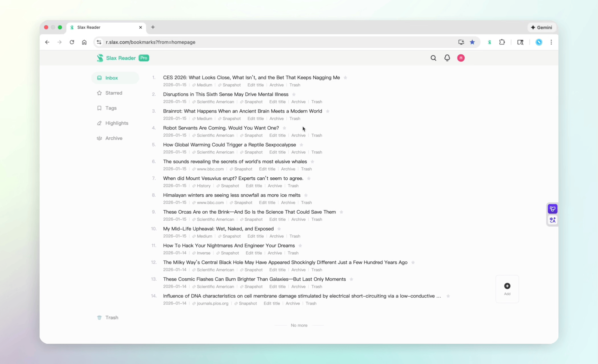Viewport: 598px width, 364px height.
Task: Open the Chrome three-dot menu
Action: (551, 42)
